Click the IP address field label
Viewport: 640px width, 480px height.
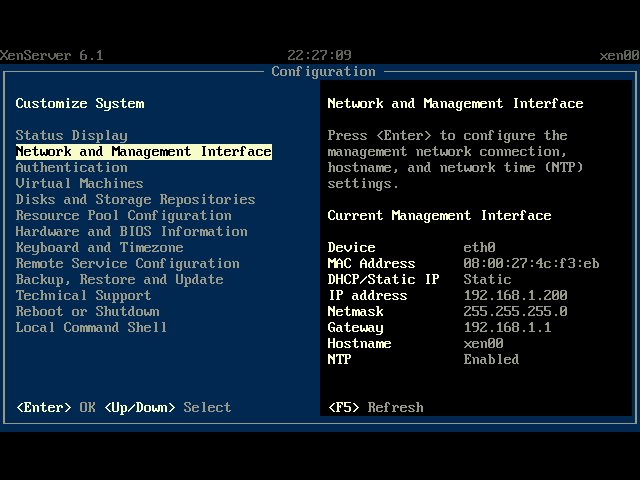[368, 295]
